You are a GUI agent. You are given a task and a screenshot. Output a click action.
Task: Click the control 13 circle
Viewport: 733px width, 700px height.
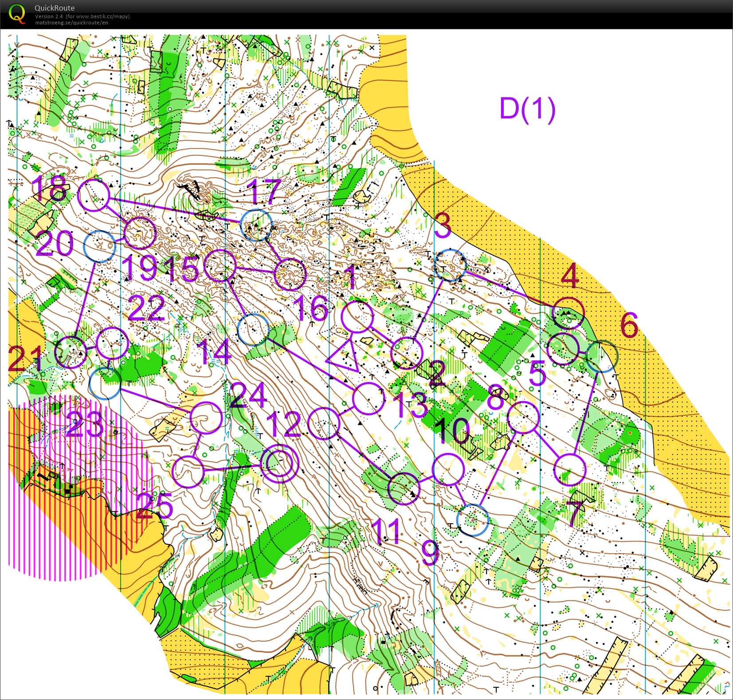click(x=368, y=399)
